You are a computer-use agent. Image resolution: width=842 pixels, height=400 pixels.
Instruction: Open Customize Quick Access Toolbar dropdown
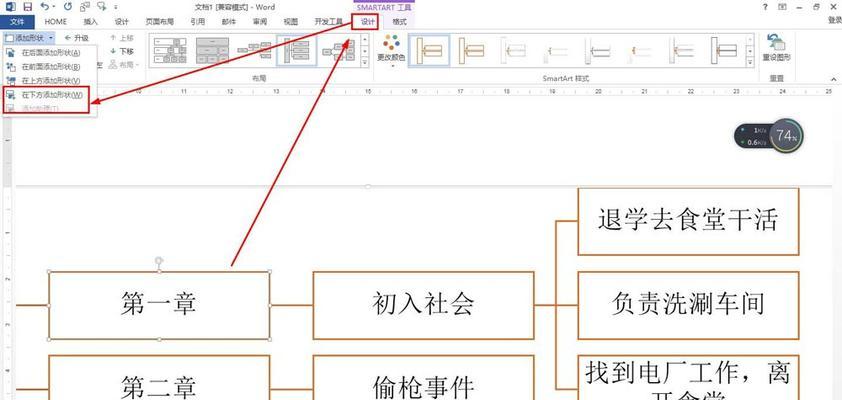click(x=116, y=8)
